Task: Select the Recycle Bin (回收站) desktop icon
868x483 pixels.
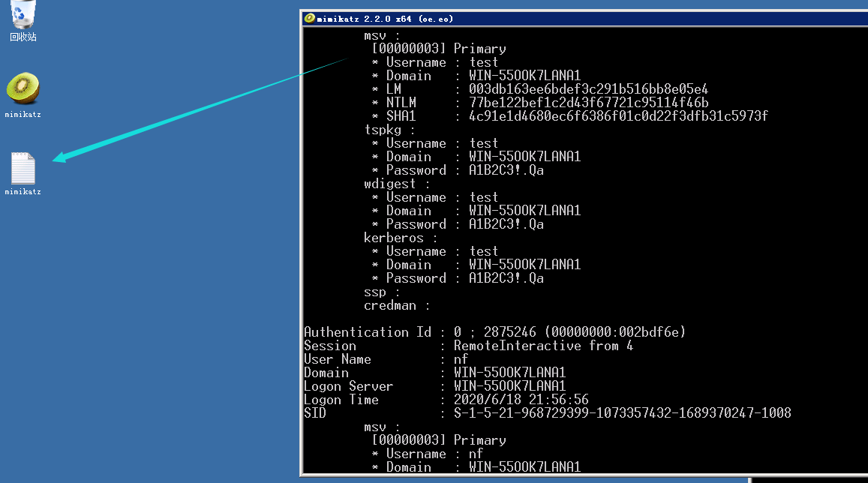Action: 23,21
